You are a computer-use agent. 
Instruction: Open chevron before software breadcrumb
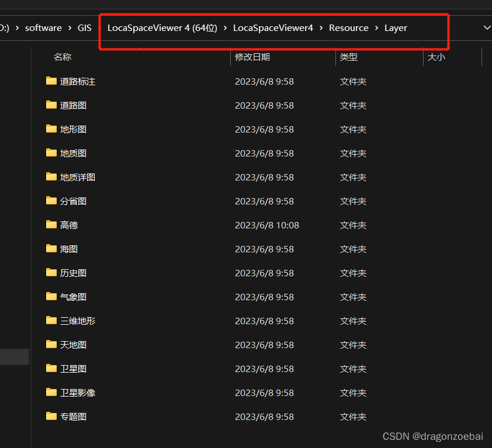(18, 28)
